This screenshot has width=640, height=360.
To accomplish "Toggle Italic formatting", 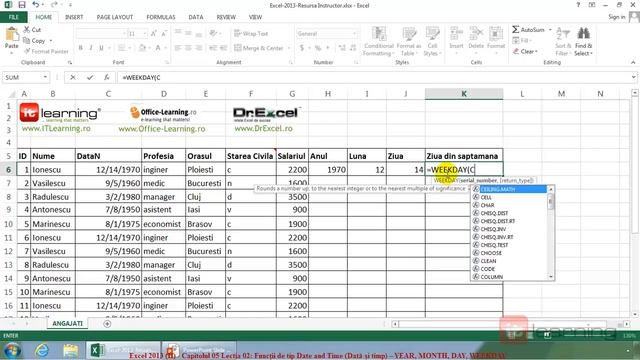I will coord(91,48).
